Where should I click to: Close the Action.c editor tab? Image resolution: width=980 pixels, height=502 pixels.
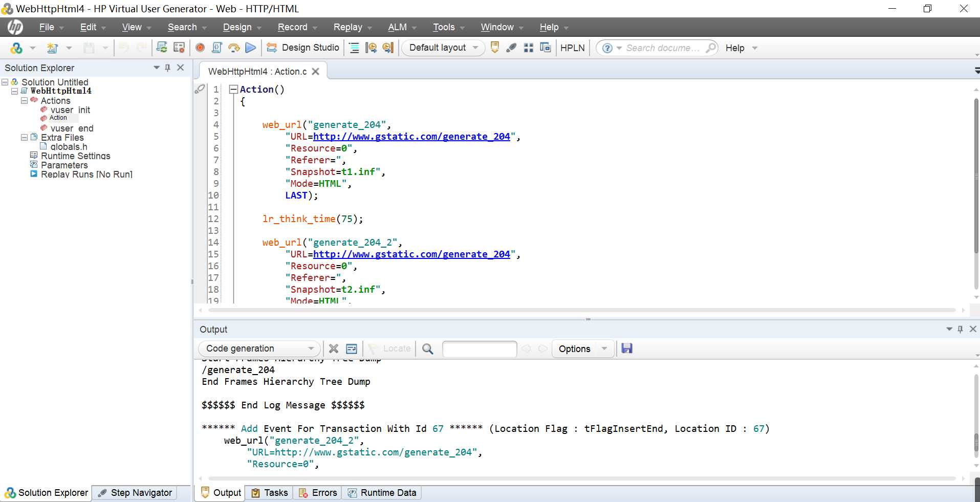316,72
